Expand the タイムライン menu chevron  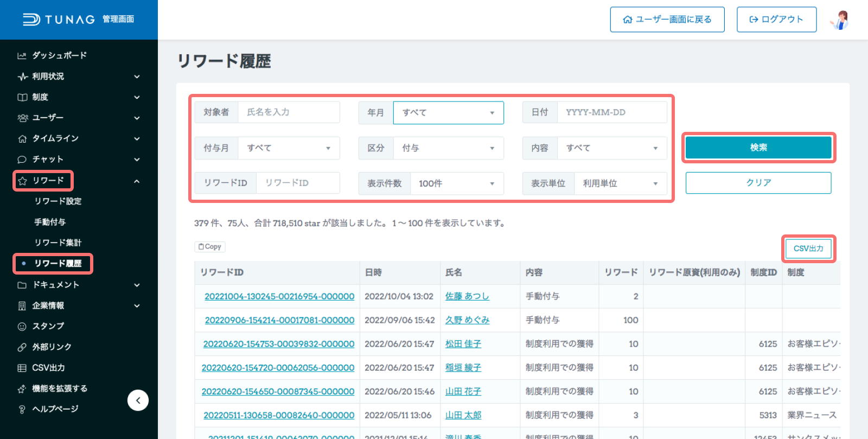click(137, 138)
